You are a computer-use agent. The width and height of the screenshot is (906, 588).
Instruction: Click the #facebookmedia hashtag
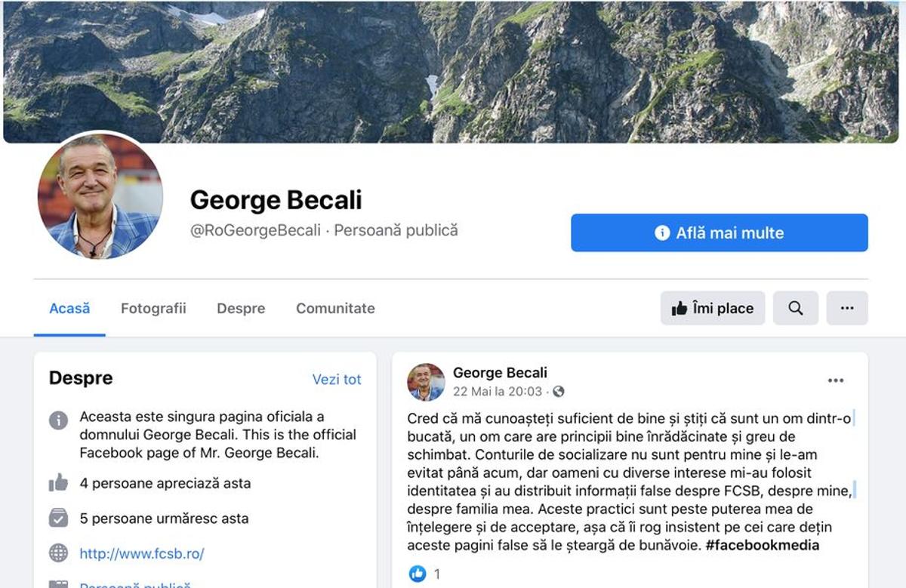[x=763, y=545]
